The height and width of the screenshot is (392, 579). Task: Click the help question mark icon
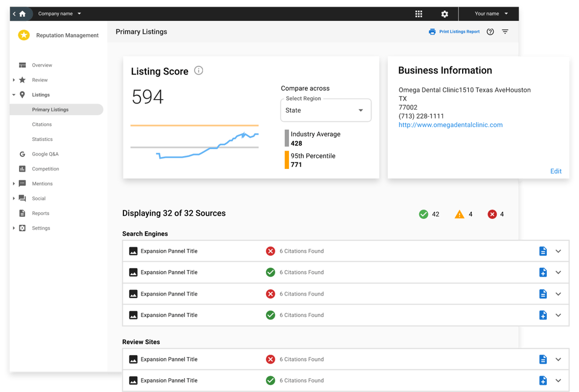click(490, 32)
